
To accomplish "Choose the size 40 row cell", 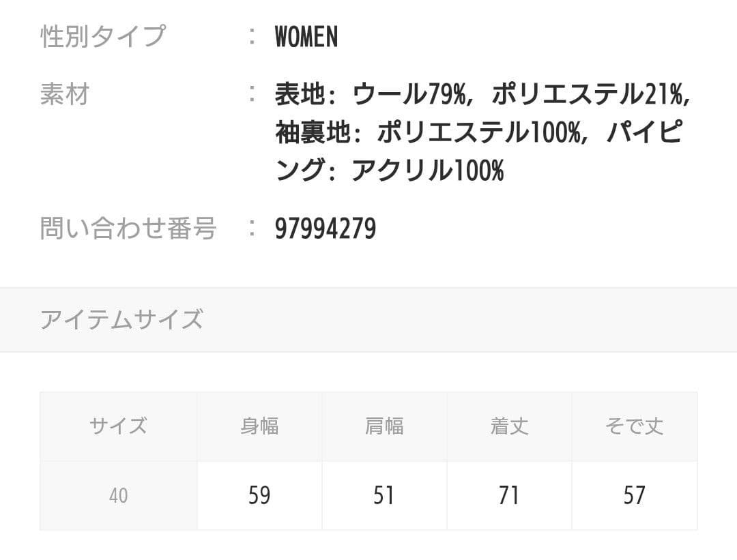I will point(118,496).
